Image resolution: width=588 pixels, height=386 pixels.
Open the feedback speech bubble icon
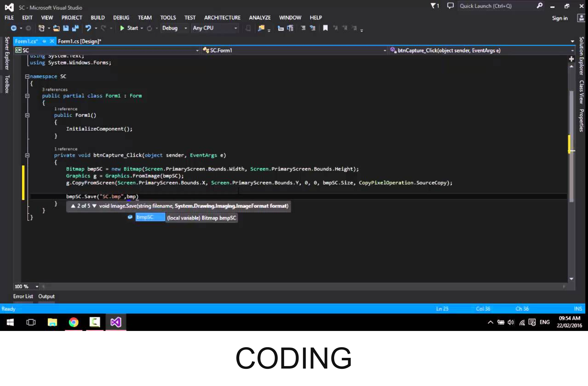[x=450, y=6]
